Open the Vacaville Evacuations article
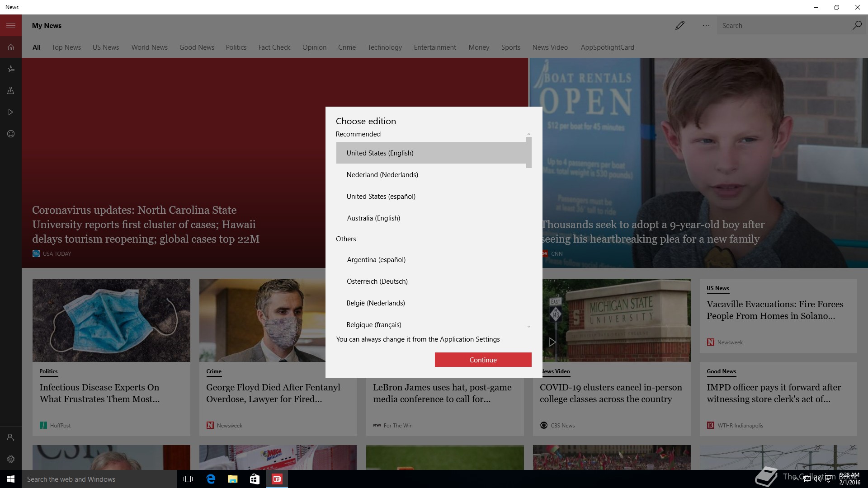Viewport: 868px width, 488px height. pyautogui.click(x=775, y=310)
